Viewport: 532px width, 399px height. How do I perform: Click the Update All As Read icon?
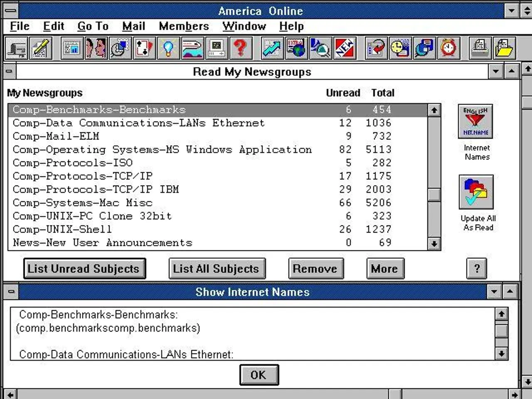pos(476,192)
